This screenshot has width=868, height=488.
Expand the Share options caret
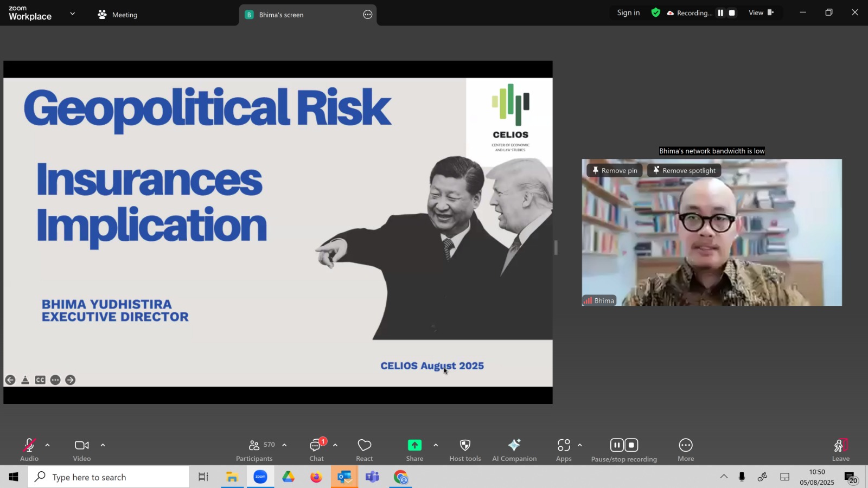pos(436,445)
